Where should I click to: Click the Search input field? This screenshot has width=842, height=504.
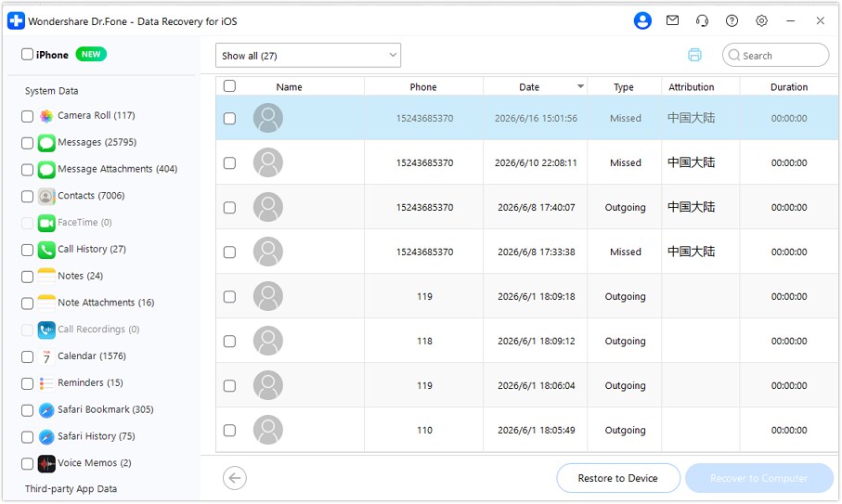point(775,56)
